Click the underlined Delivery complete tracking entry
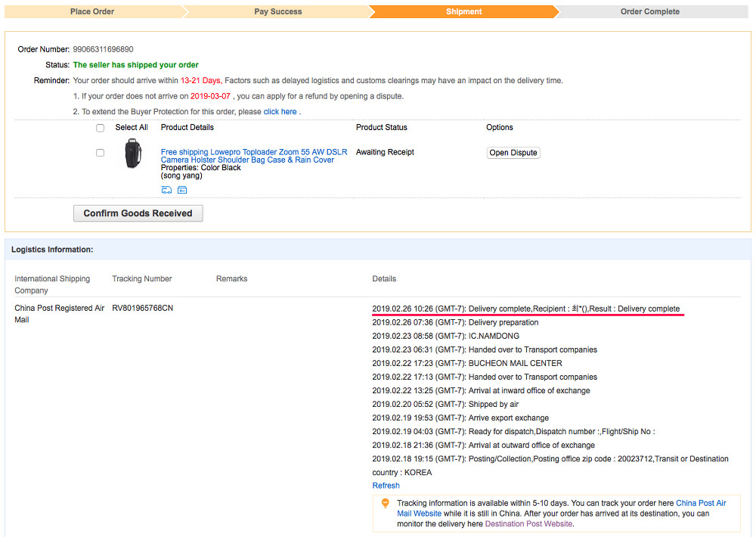Screen dimensions: 756x537 pos(525,309)
